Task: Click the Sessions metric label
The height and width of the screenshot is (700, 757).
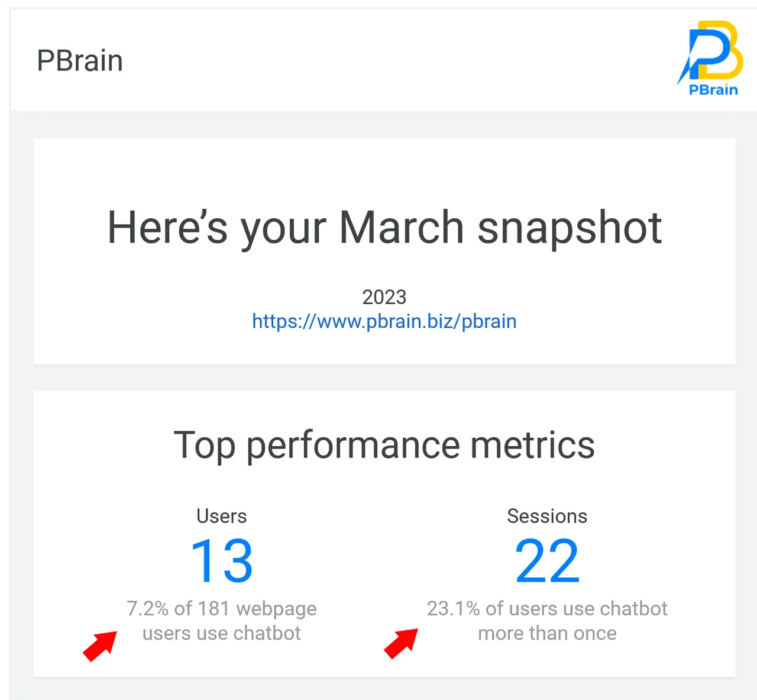Action: click(x=547, y=516)
